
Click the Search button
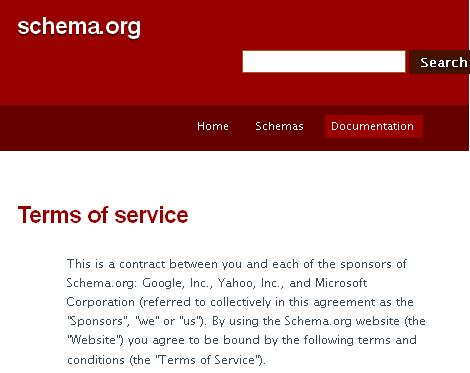coord(440,62)
